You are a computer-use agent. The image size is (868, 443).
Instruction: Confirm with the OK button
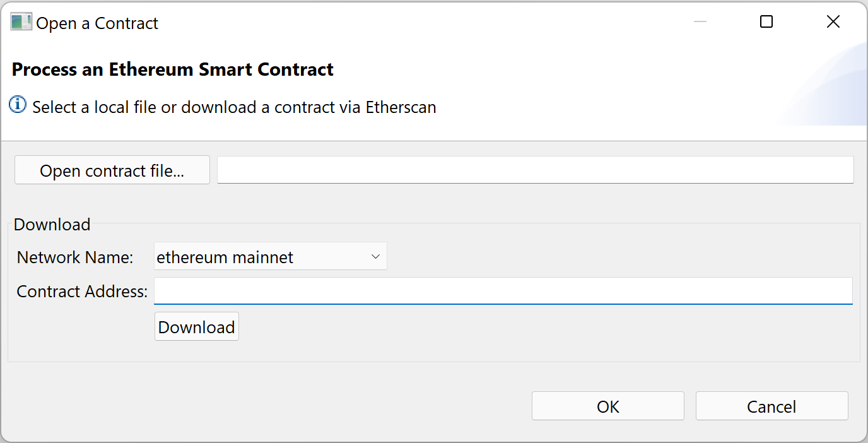tap(608, 406)
